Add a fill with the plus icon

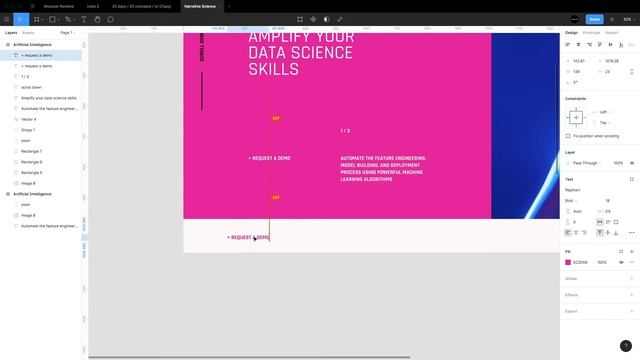click(x=631, y=252)
